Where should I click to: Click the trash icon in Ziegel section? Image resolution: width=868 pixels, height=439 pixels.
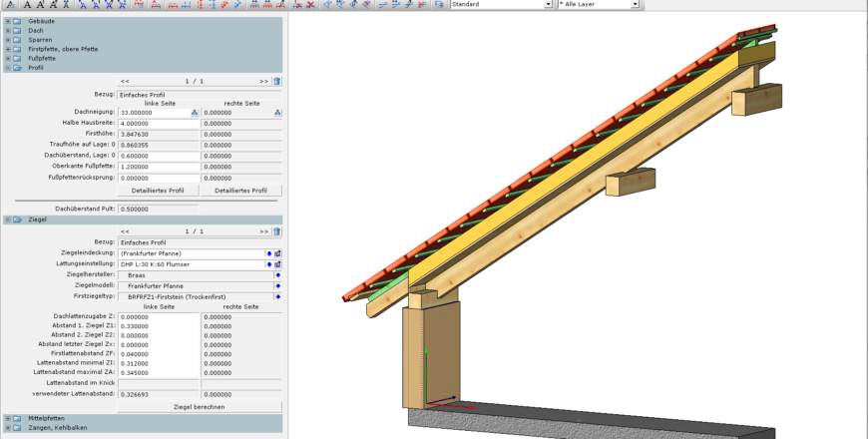pyautogui.click(x=277, y=230)
